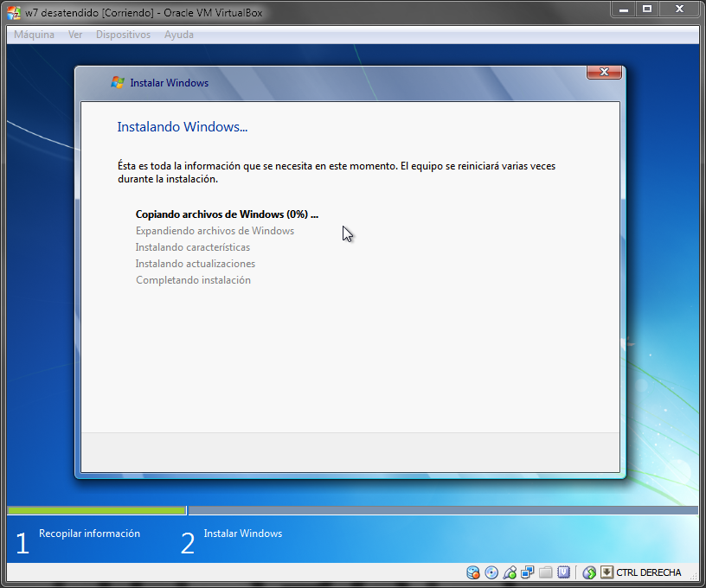Click the network adapters status icon
This screenshot has width=706, height=588.
(527, 572)
